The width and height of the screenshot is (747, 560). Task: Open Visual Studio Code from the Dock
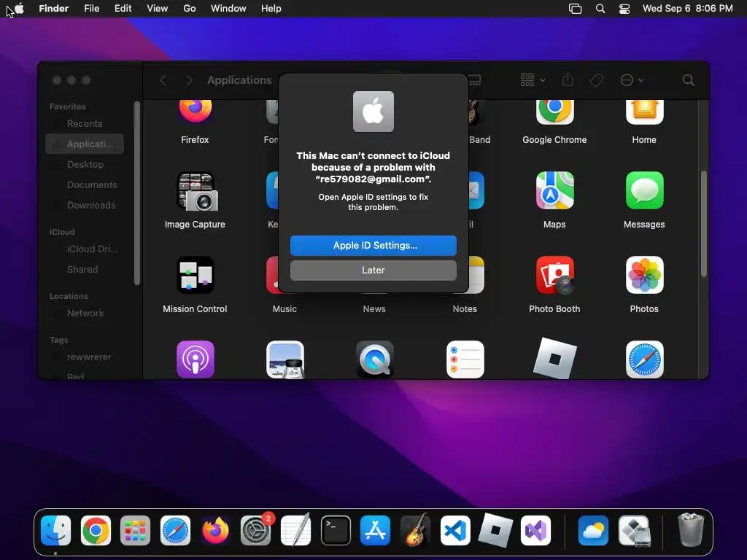point(455,530)
